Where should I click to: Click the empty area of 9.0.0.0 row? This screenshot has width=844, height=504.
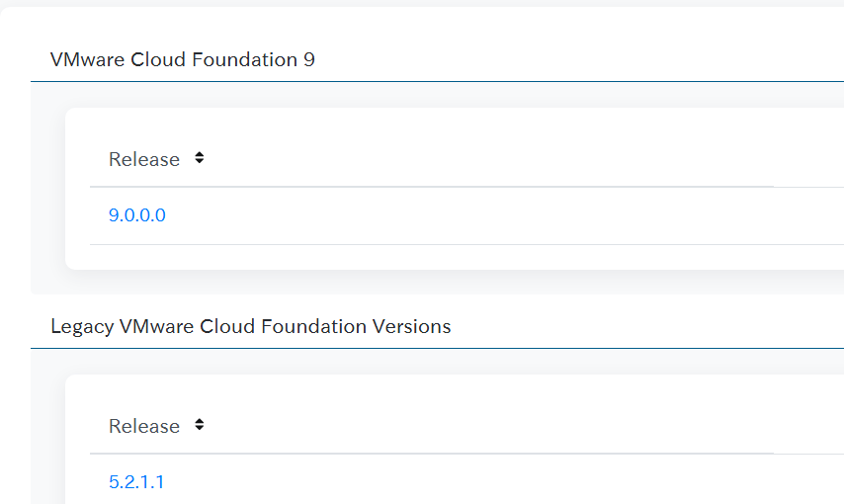pyautogui.click(x=484, y=215)
